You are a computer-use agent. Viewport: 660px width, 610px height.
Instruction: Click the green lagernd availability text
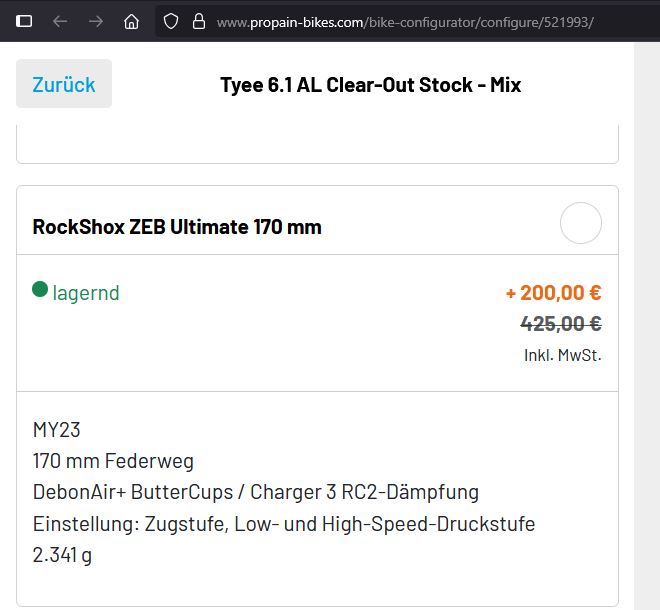coord(86,293)
